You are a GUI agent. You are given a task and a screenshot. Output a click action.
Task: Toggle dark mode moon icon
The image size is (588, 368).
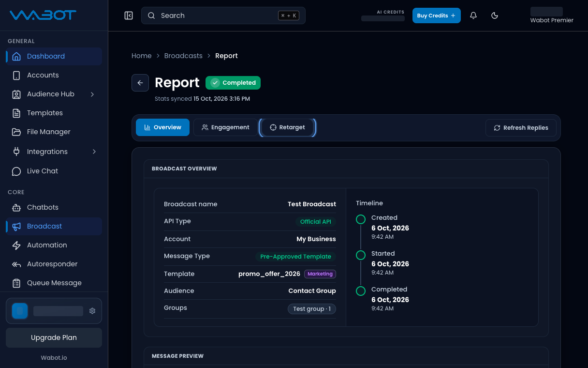495,15
